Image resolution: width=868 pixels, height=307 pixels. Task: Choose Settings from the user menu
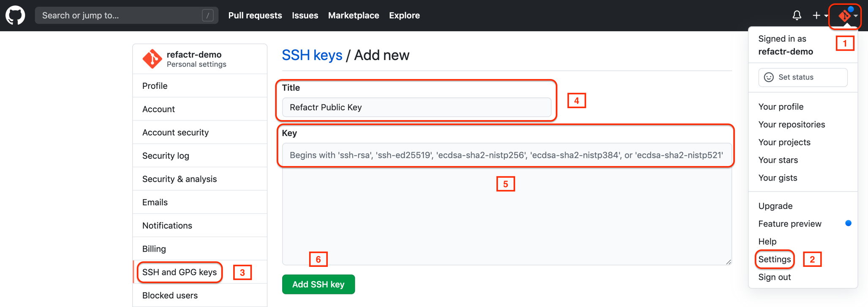[774, 259]
